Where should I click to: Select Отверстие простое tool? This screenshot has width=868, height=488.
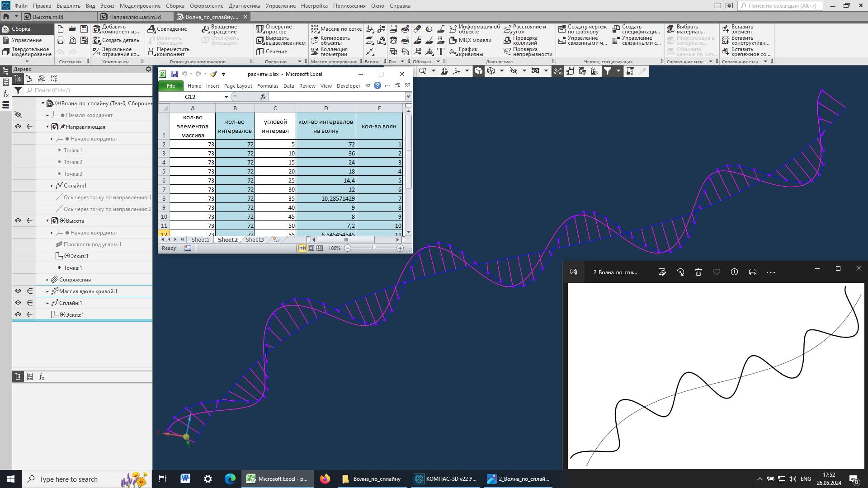point(274,29)
